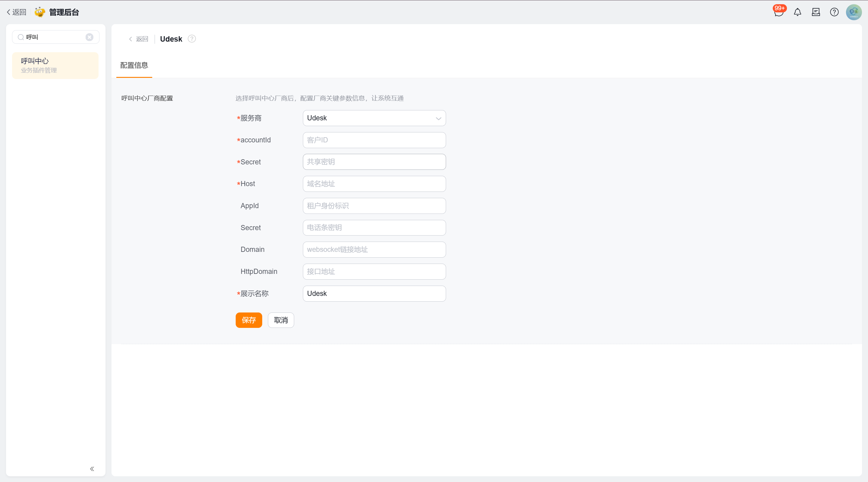Clear the sidebar search text
The width and height of the screenshot is (868, 482).
89,37
